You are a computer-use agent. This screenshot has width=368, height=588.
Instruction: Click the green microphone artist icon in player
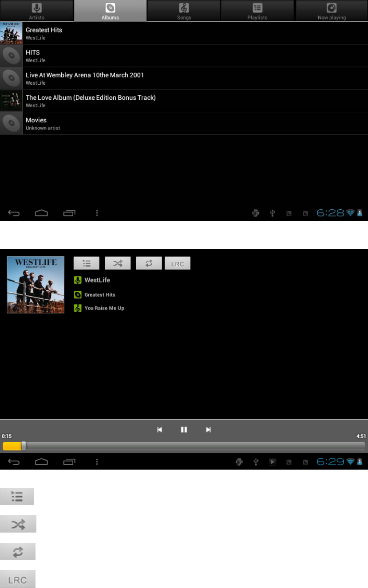pos(78,280)
